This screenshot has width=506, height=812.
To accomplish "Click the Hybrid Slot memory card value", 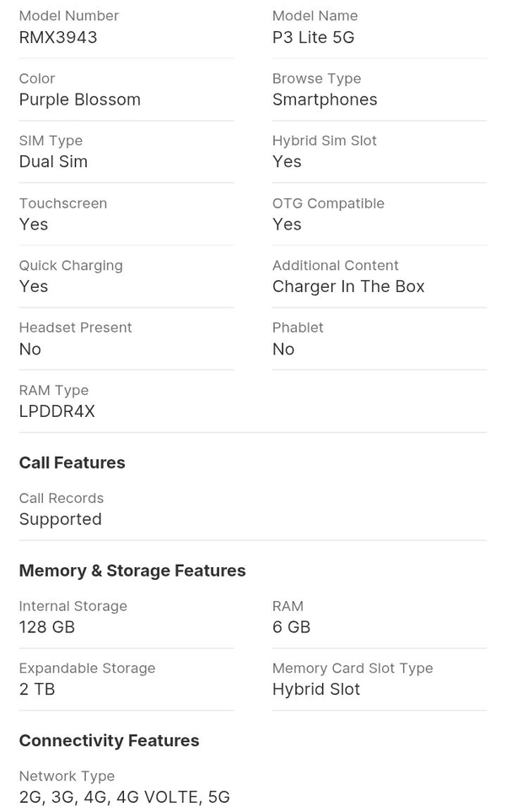I will (316, 689).
